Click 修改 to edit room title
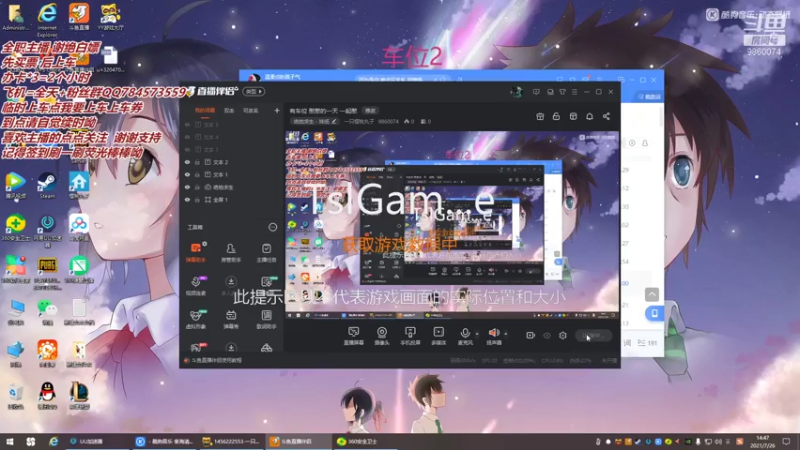 point(370,111)
